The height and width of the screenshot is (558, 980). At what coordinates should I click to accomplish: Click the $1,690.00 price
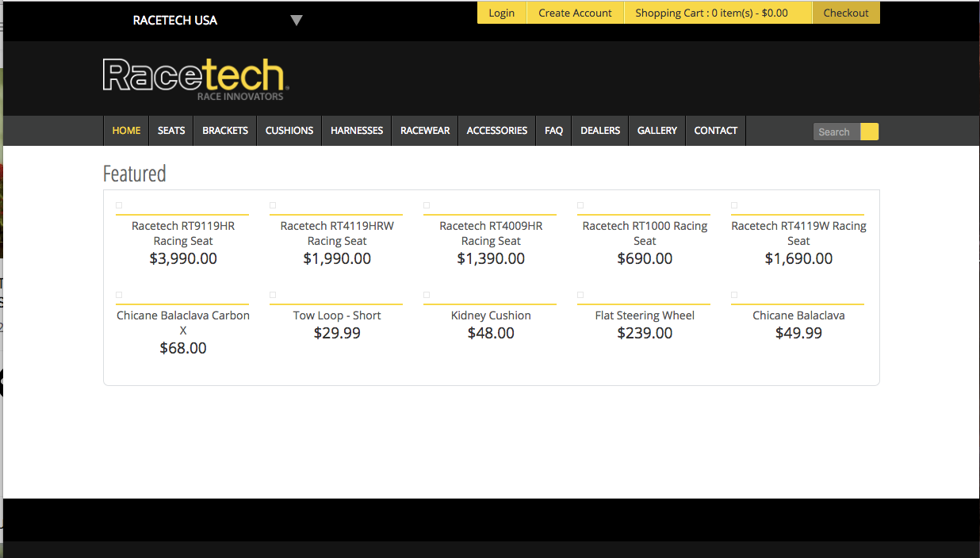tap(798, 258)
